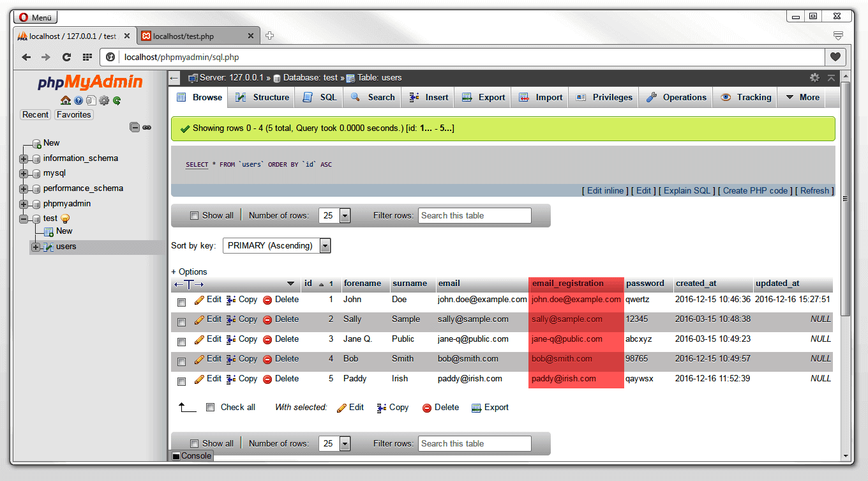Open the Sort by key dropdown

coord(276,245)
